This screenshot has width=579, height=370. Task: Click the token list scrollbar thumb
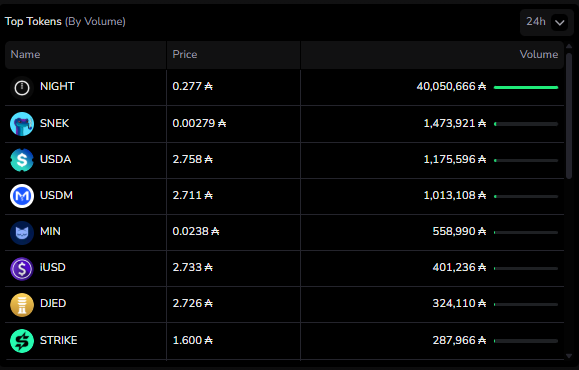(x=569, y=116)
